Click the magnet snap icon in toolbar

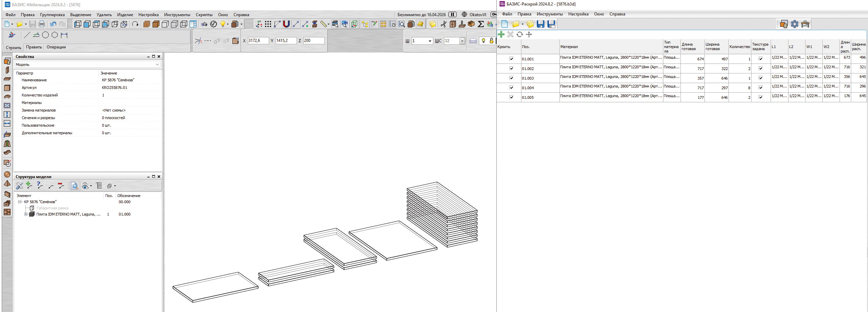click(286, 24)
